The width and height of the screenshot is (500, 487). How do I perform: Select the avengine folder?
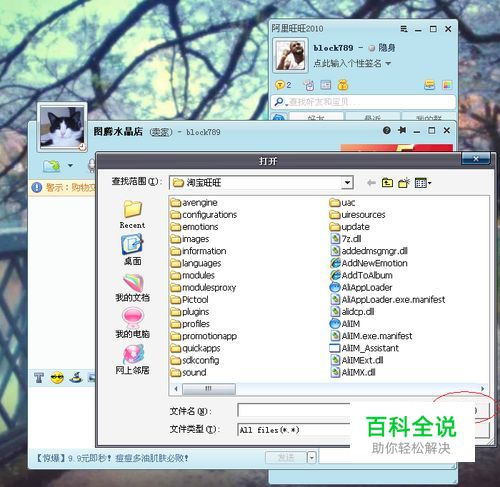(x=194, y=203)
